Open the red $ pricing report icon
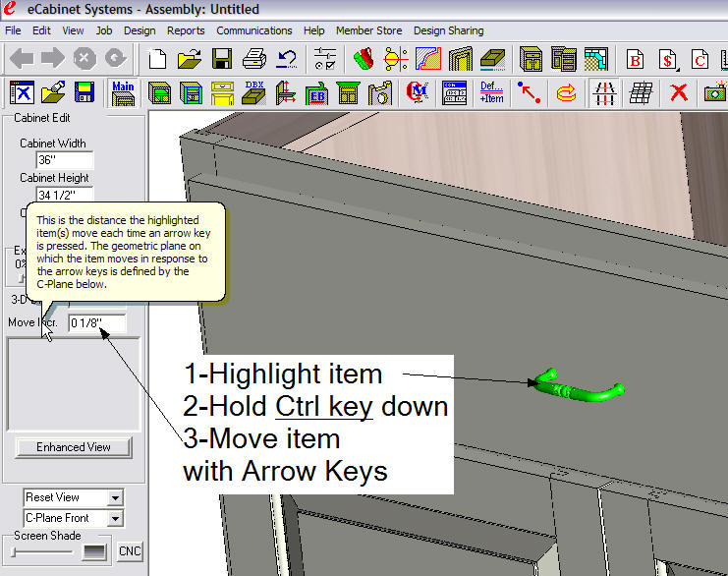This screenshot has height=576, width=728. point(667,59)
